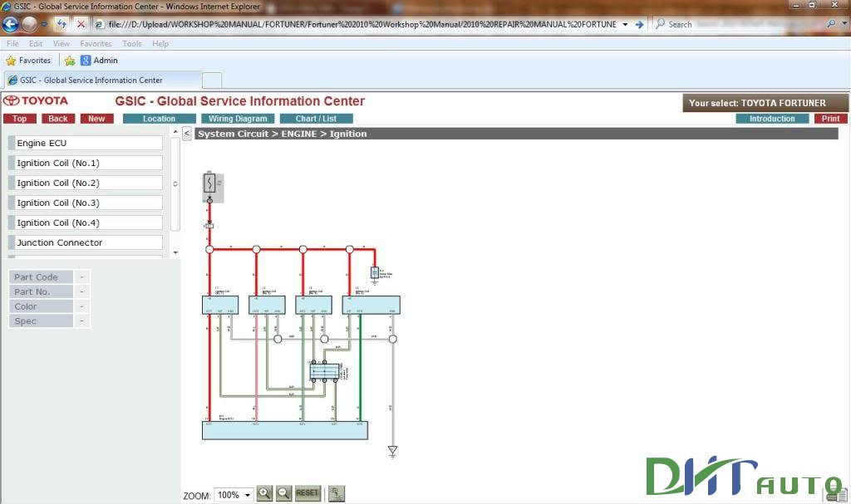Open the Chart / List section
This screenshot has height=504, width=851.
317,119
